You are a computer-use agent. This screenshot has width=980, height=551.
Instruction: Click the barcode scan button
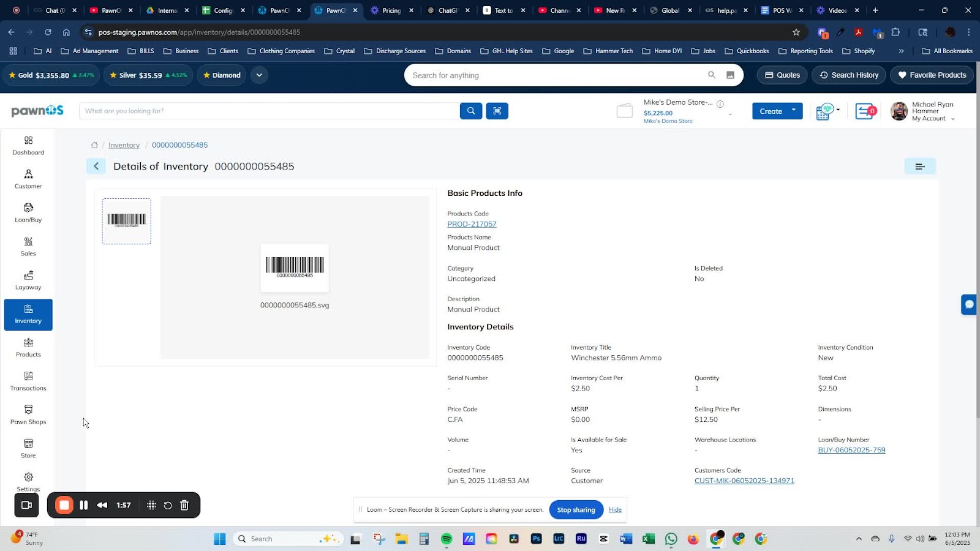497,111
